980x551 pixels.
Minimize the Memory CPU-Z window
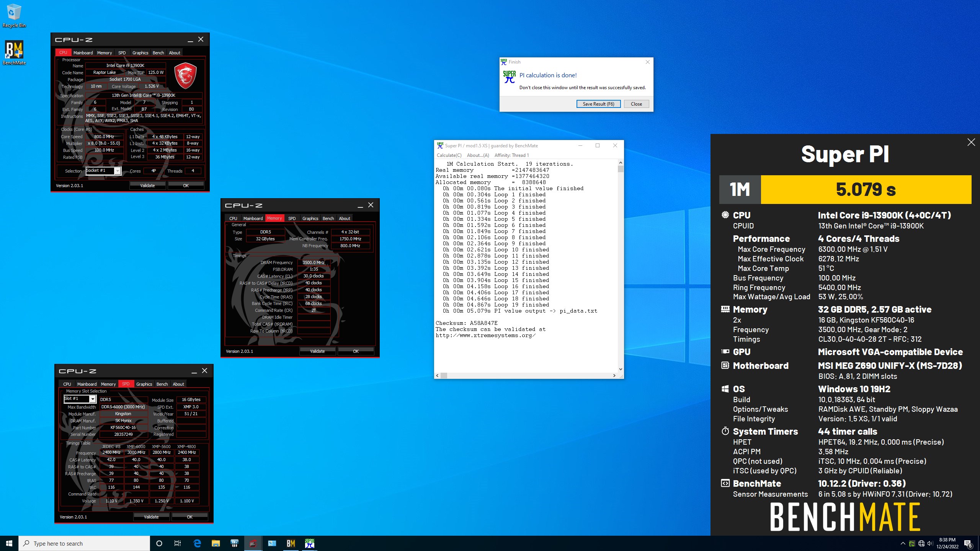point(360,205)
